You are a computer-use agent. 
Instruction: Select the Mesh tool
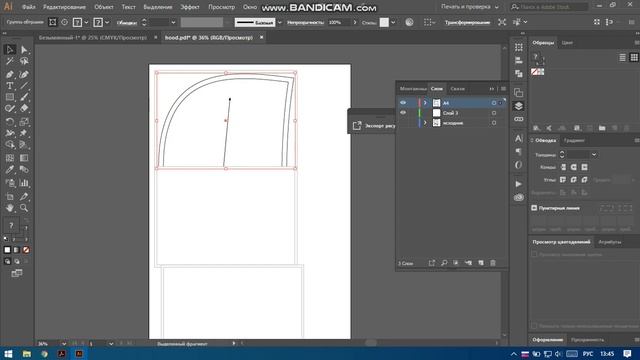pyautogui.click(x=9, y=158)
